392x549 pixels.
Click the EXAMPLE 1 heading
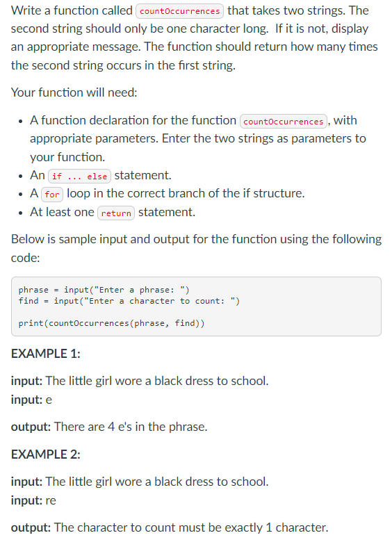point(46,354)
